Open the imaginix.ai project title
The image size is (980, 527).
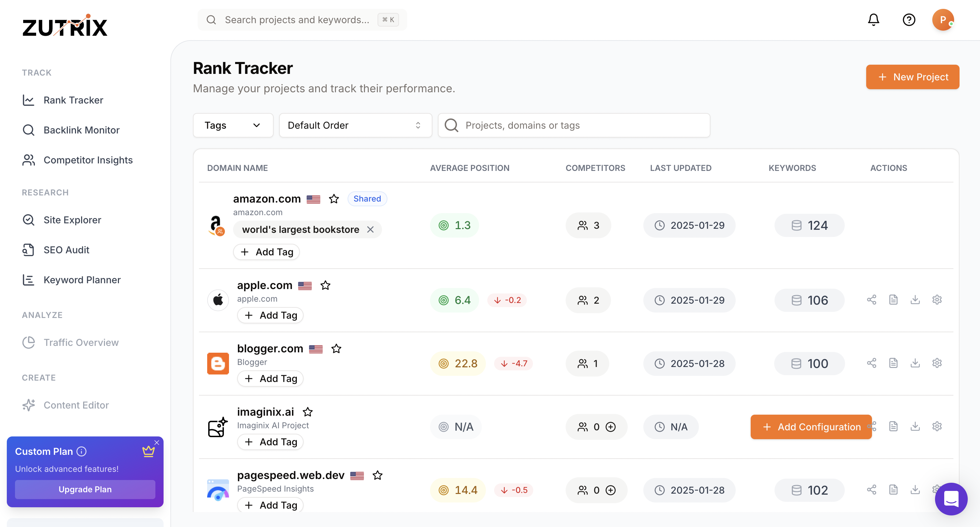pos(265,412)
